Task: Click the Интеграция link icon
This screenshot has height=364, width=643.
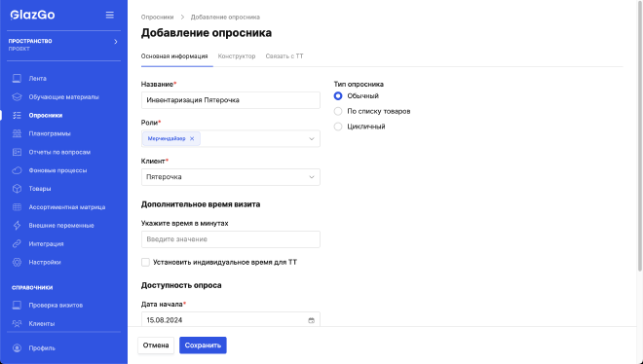Action: [17, 243]
